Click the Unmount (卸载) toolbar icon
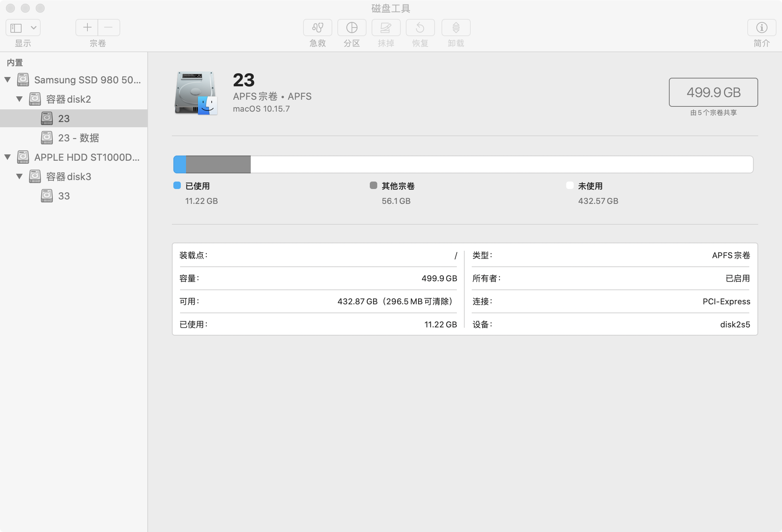Screen dimensions: 782x532 (x=456, y=28)
